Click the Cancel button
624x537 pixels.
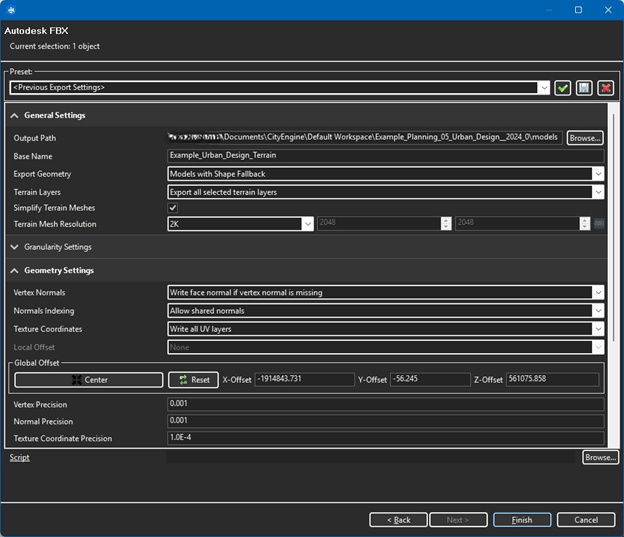(586, 519)
